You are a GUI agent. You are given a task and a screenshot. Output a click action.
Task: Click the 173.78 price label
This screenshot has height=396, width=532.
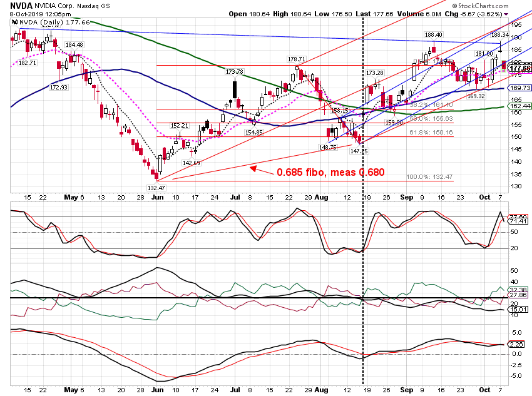tap(235, 72)
